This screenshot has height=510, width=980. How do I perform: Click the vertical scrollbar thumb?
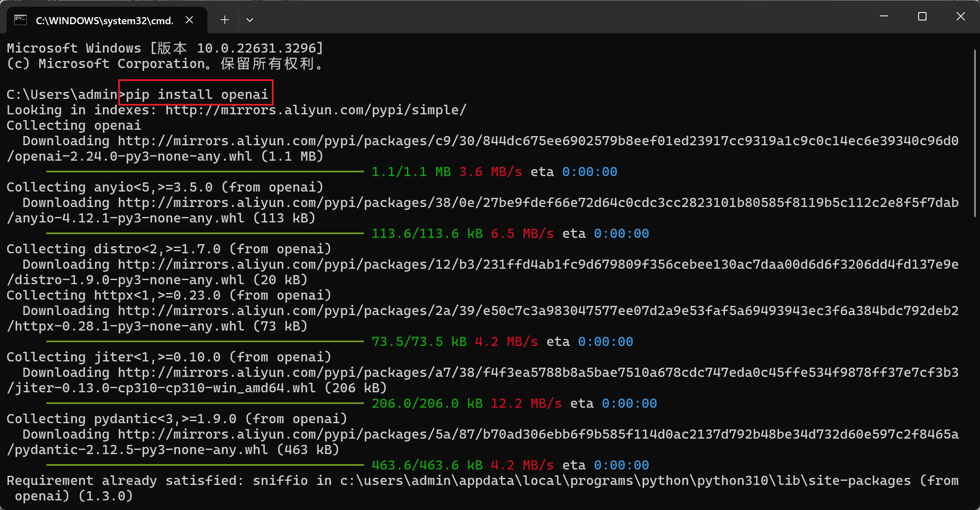(x=975, y=134)
